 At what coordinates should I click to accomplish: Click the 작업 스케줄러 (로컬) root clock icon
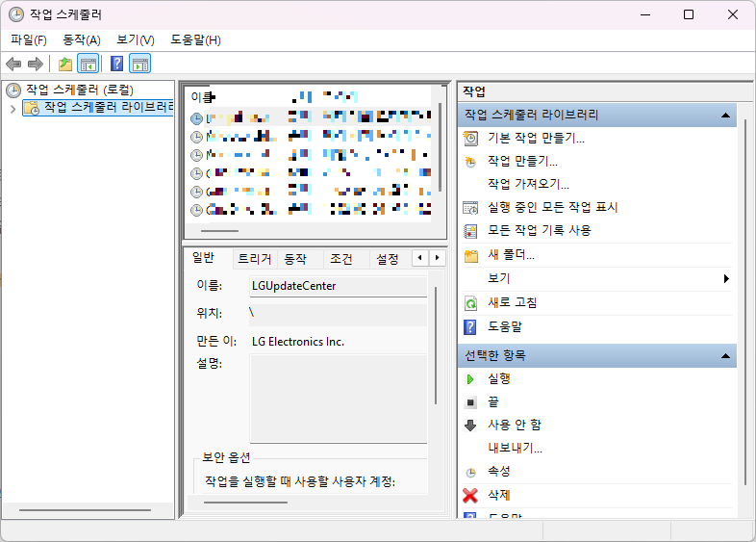(x=13, y=90)
